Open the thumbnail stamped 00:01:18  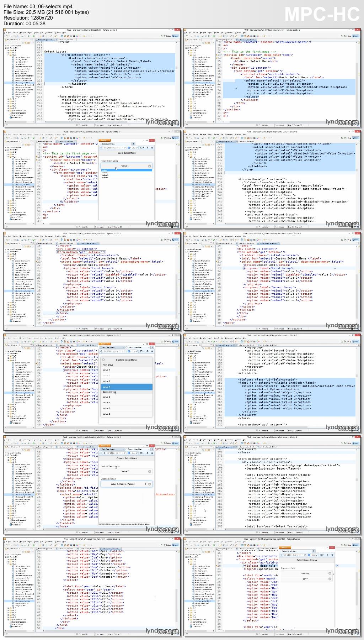(92, 179)
